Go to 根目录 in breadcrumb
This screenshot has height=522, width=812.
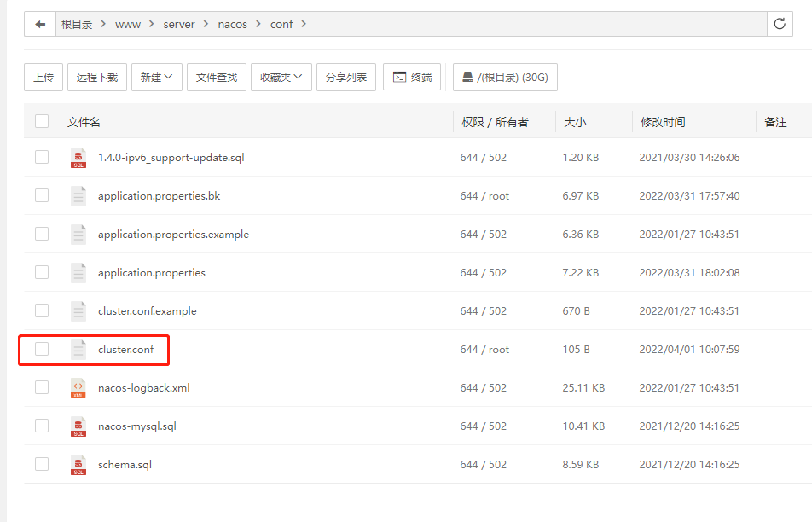[77, 25]
